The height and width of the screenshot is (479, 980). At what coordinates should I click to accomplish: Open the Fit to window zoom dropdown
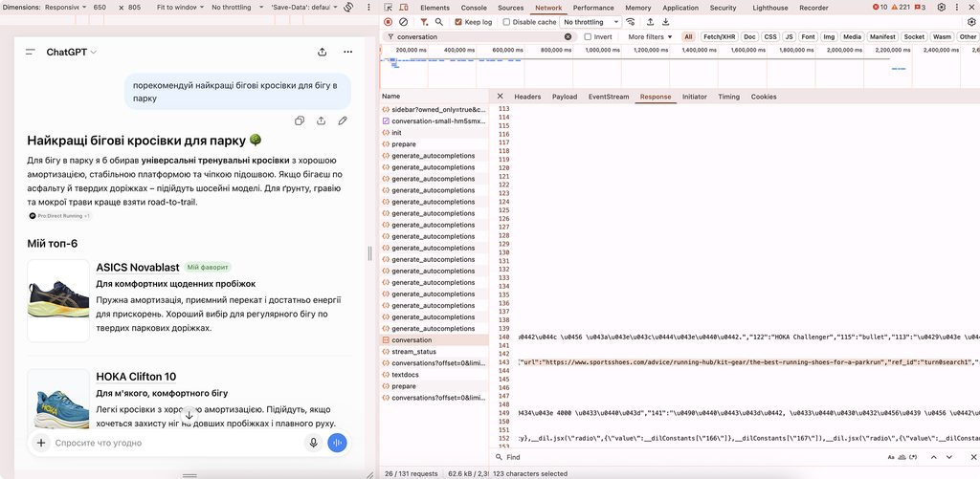click(x=180, y=8)
